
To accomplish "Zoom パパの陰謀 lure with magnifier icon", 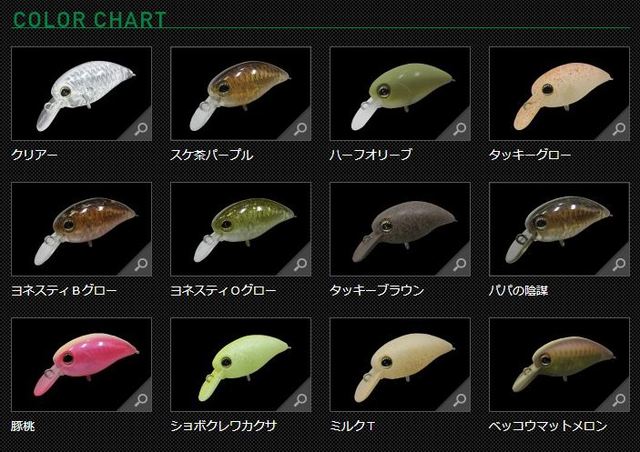I will point(619,265).
